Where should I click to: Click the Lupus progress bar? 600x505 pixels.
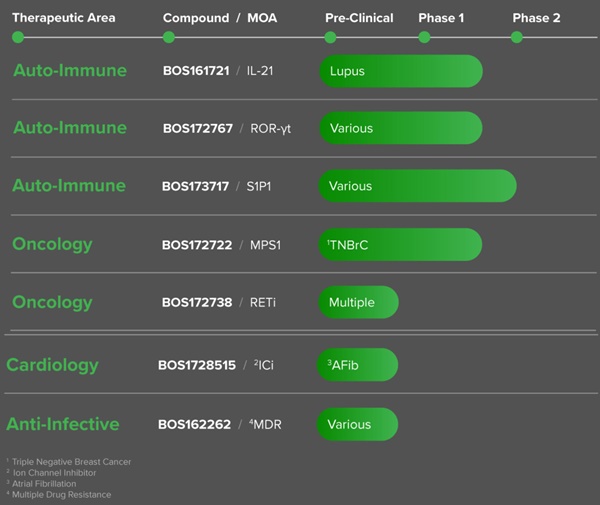pyautogui.click(x=400, y=71)
